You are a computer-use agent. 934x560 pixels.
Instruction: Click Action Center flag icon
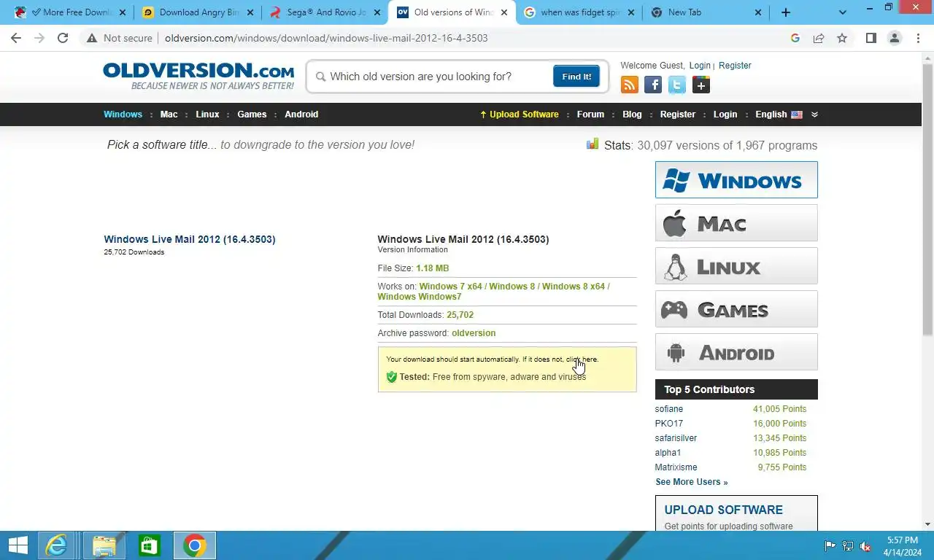830,546
